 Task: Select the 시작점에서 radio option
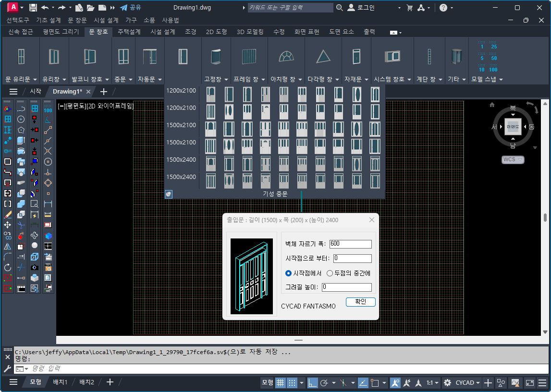[288, 273]
